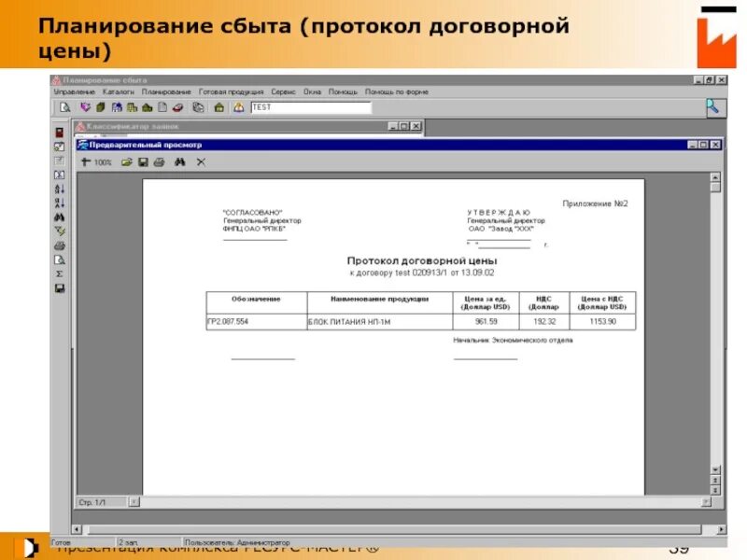Click the green house icon before the TEST field
The height and width of the screenshot is (560, 747).
pos(219,107)
